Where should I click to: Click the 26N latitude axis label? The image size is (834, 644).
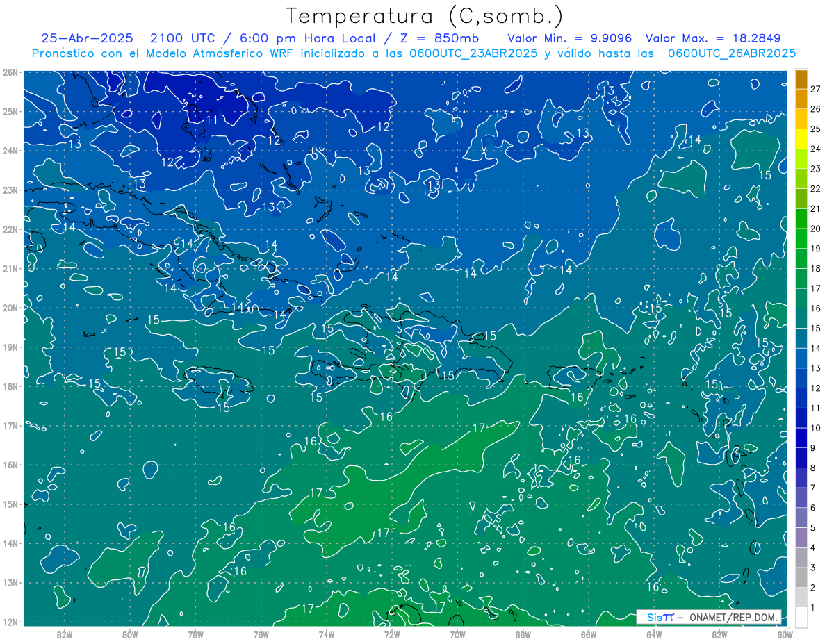[x=10, y=72]
